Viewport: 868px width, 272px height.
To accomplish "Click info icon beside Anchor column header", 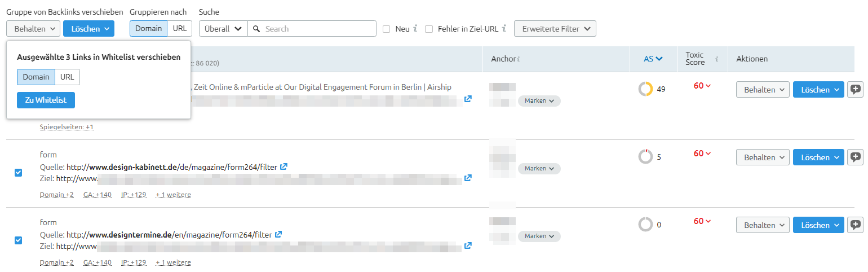I will (x=519, y=59).
